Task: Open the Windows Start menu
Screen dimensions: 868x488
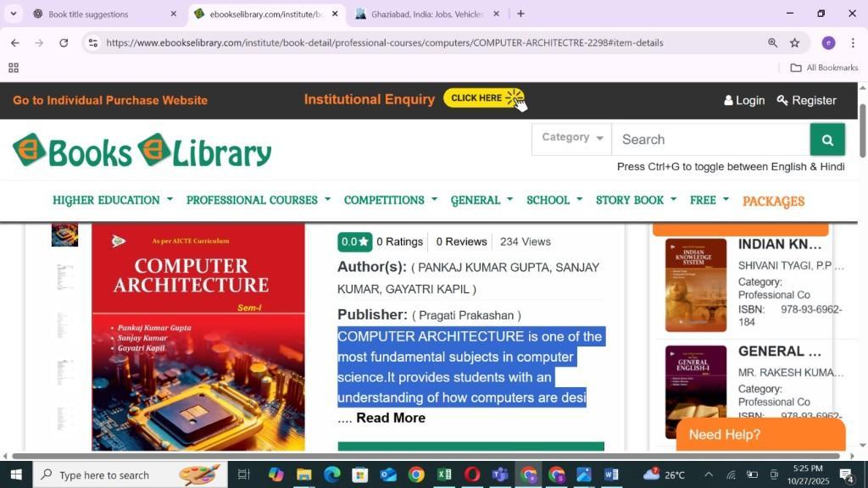Action: tap(16, 474)
